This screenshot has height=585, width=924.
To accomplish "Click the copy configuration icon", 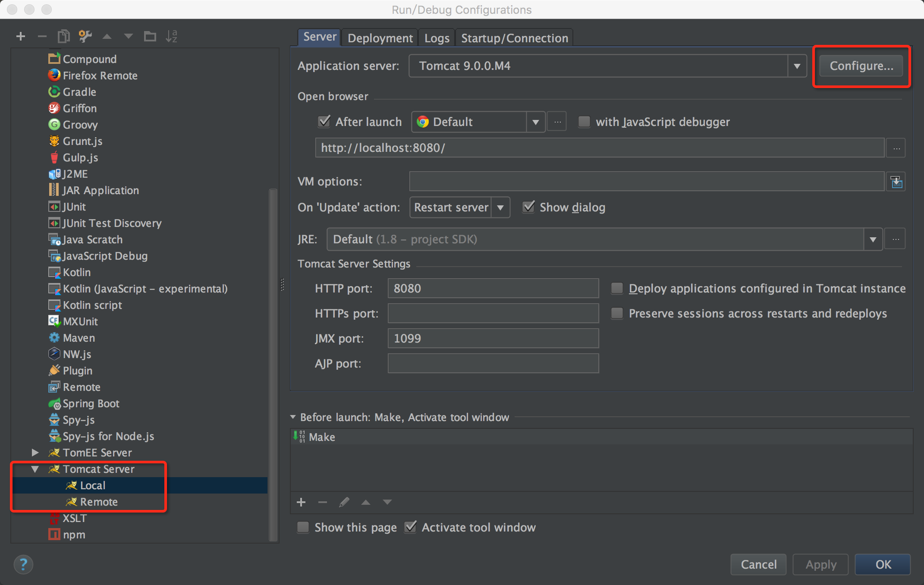I will (63, 36).
